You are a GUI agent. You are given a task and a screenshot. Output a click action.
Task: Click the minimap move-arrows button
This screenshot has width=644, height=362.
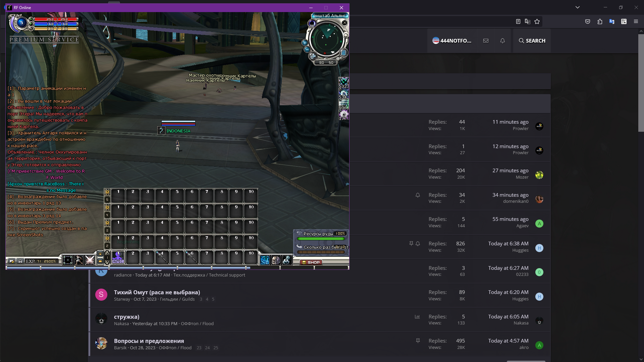[313, 56]
